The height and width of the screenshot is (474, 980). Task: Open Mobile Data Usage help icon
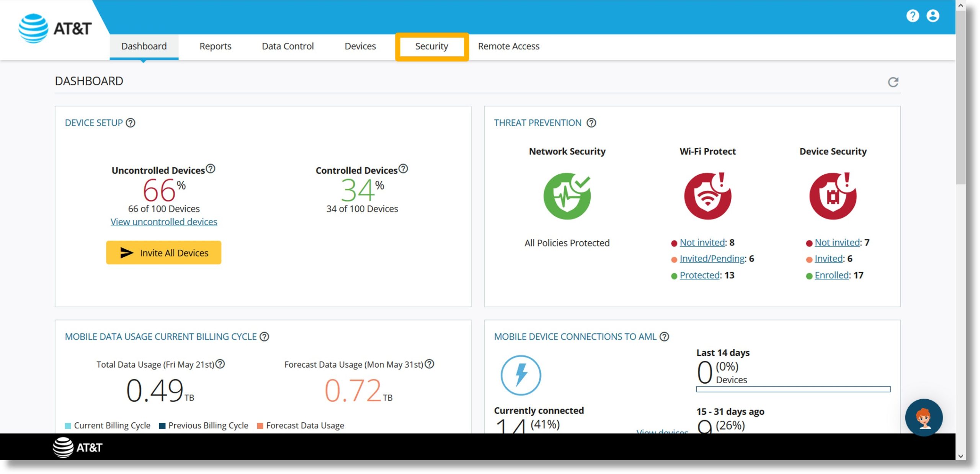click(x=265, y=337)
